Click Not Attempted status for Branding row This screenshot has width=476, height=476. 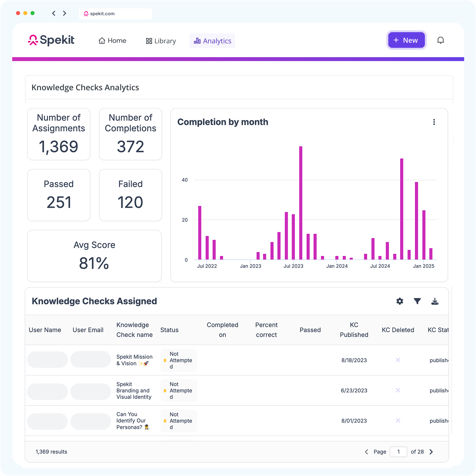[x=178, y=390]
